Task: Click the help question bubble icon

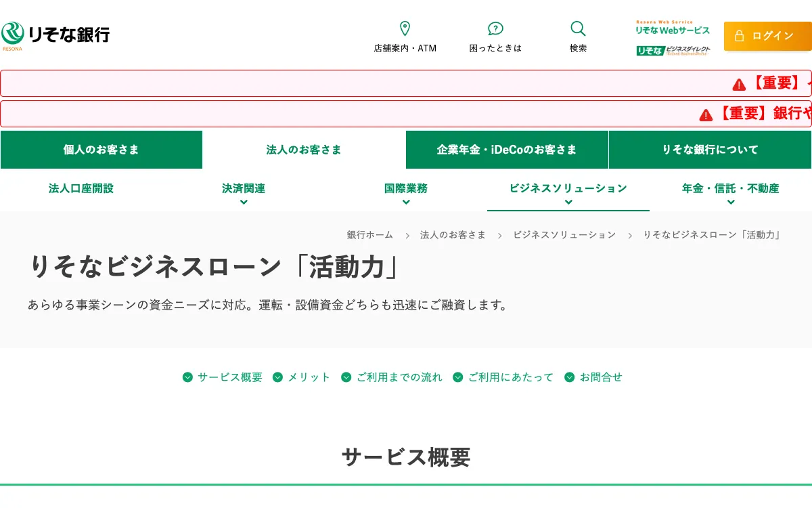Action: coord(495,28)
